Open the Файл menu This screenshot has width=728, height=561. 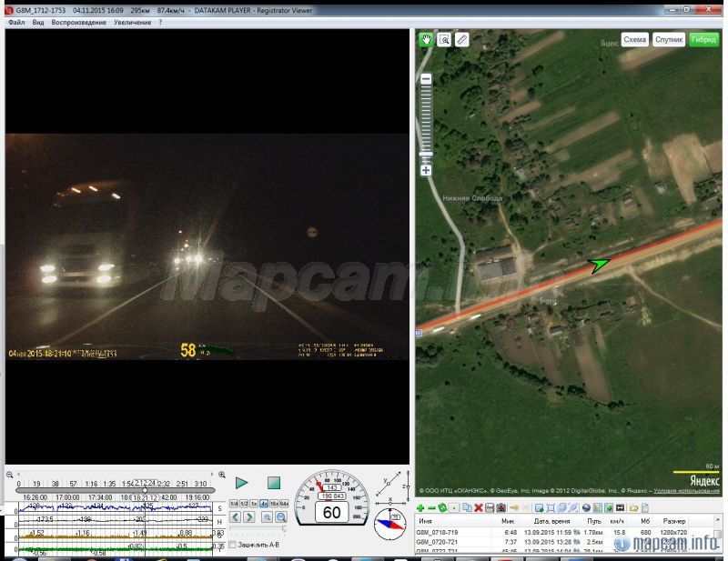16,22
